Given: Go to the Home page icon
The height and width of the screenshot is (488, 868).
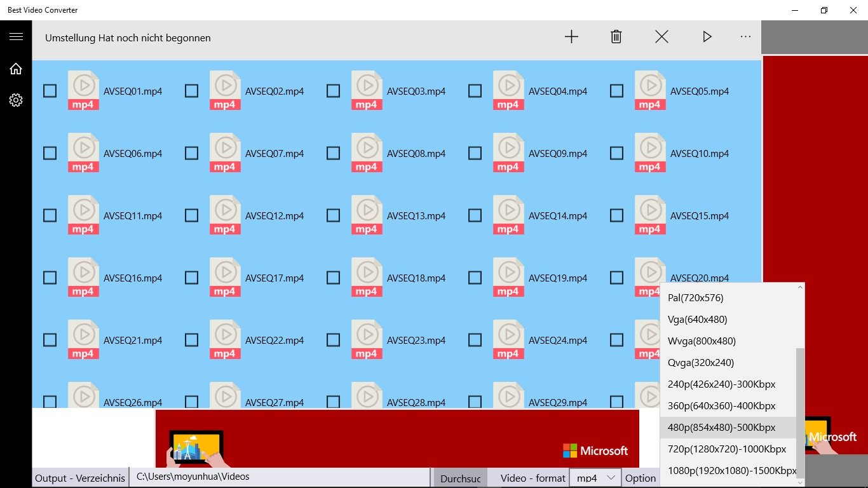Looking at the screenshot, I should coord(16,69).
